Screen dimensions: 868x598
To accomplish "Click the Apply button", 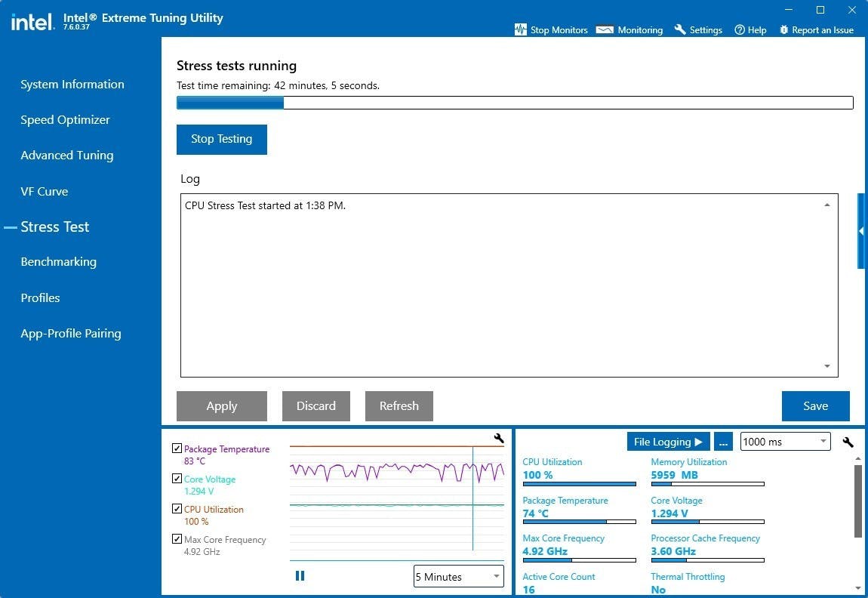I will [221, 406].
